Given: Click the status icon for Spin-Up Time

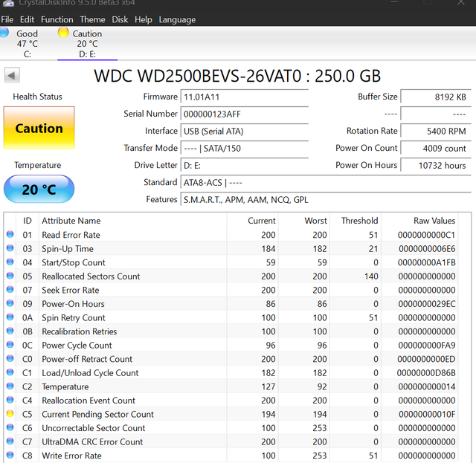Looking at the screenshot, I should pos(10,248).
